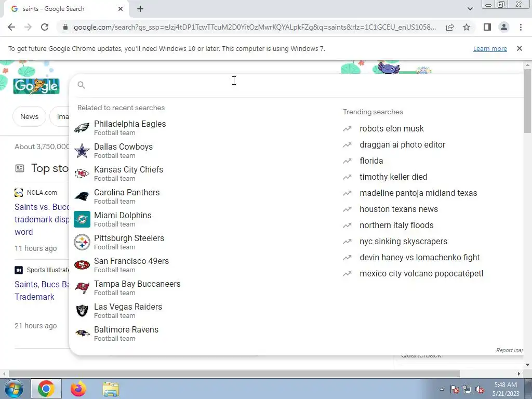Click the forward navigation arrow
The width and height of the screenshot is (532, 399).
[28, 27]
